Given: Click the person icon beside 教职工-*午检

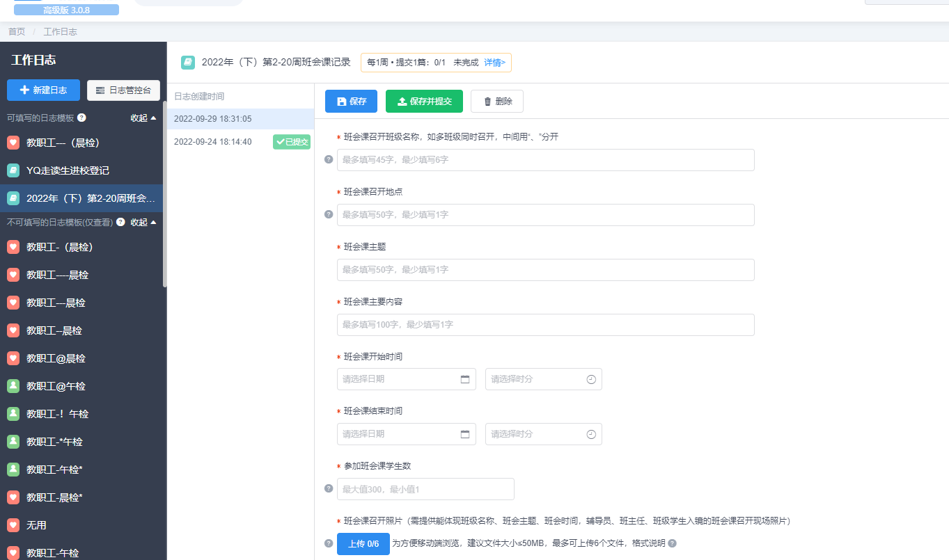Looking at the screenshot, I should tap(13, 442).
